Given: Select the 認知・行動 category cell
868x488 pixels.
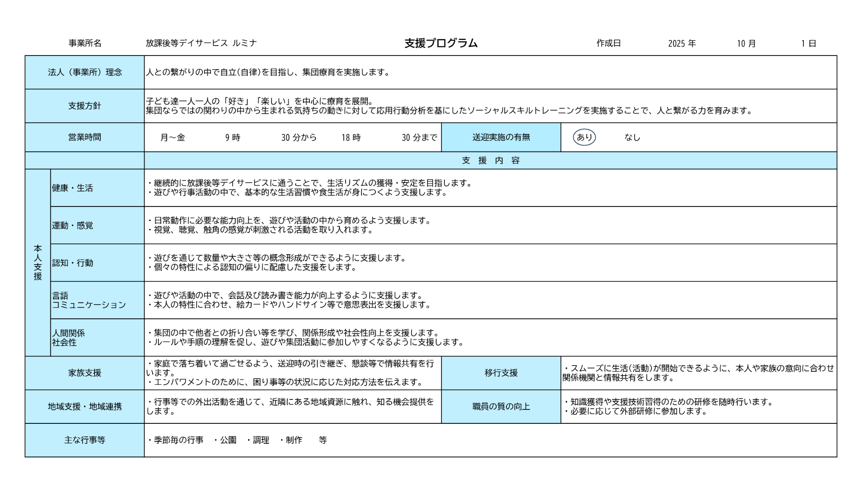Looking at the screenshot, I should 97,263.
